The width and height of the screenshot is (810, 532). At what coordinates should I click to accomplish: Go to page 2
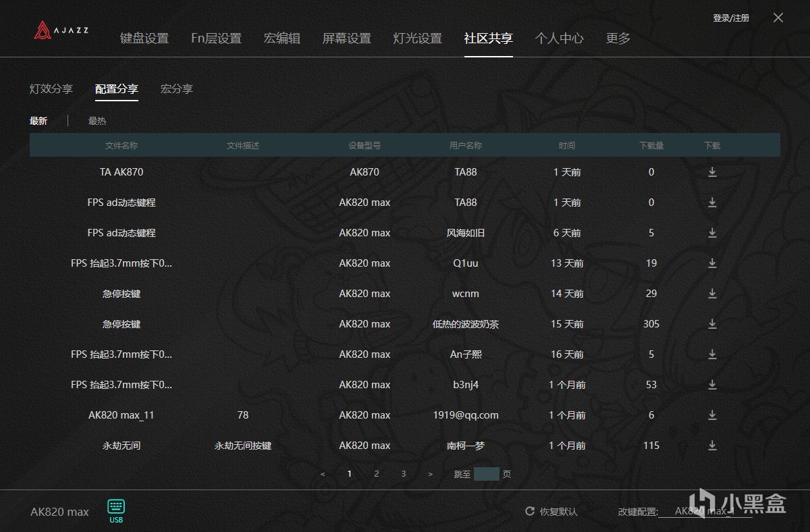click(x=377, y=474)
